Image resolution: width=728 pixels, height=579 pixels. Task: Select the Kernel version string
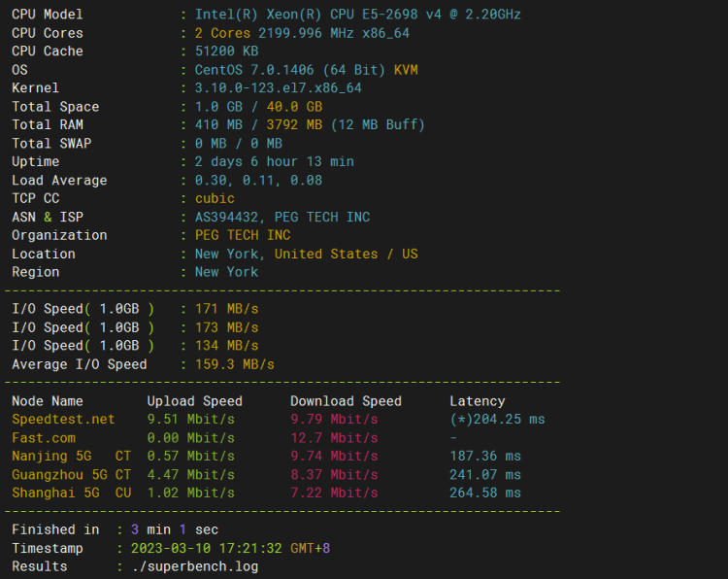click(x=279, y=87)
